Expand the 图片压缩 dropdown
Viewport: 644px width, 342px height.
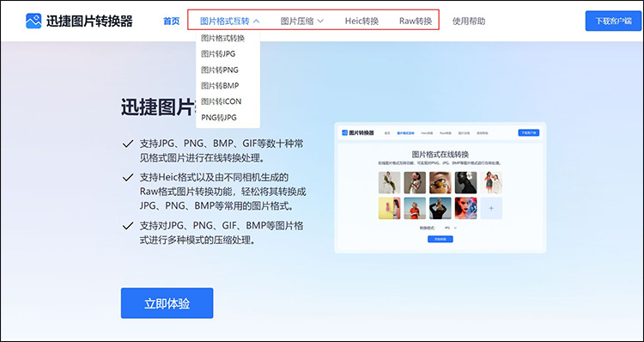click(302, 21)
